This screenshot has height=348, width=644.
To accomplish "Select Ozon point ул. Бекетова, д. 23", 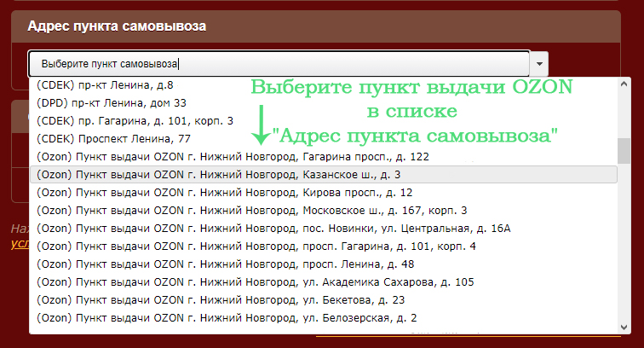I will (324, 300).
